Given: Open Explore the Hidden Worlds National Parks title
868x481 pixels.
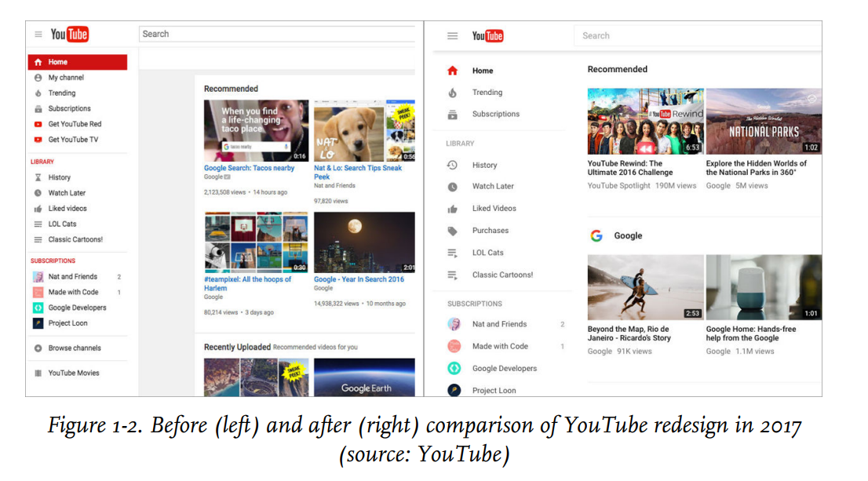Looking at the screenshot, I should [x=757, y=168].
